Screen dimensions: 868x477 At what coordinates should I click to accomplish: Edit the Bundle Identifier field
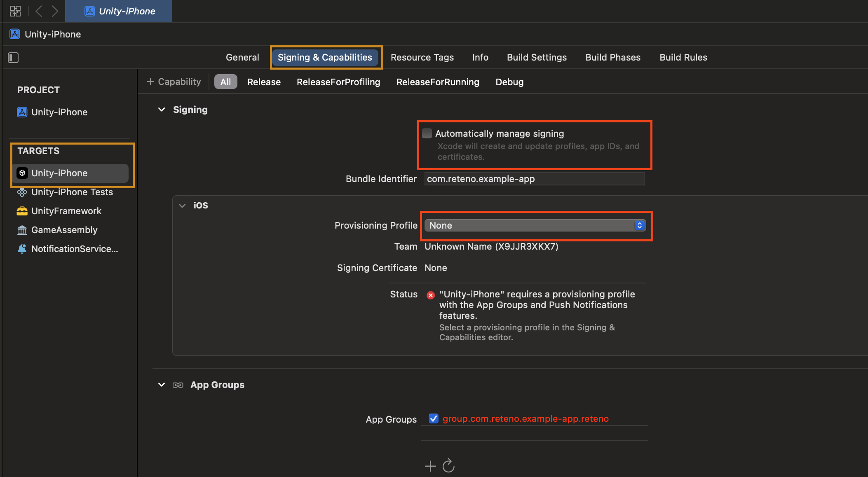534,179
